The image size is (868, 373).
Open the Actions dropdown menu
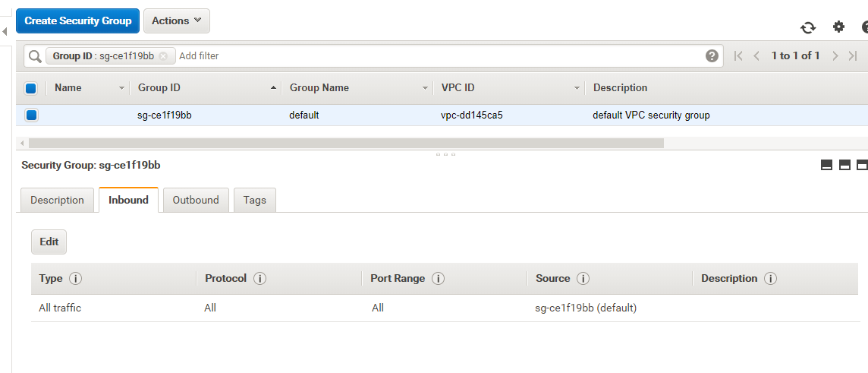pyautogui.click(x=176, y=21)
